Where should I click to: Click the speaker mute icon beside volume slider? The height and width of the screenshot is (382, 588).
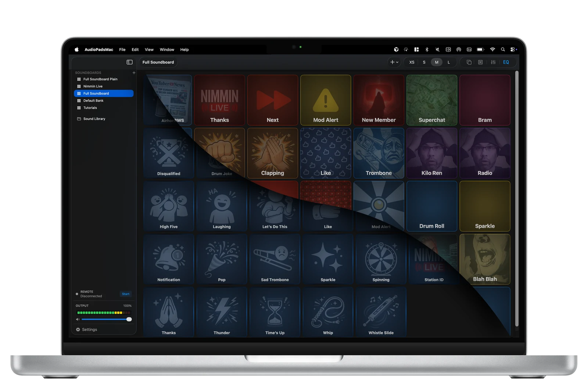pyautogui.click(x=78, y=319)
